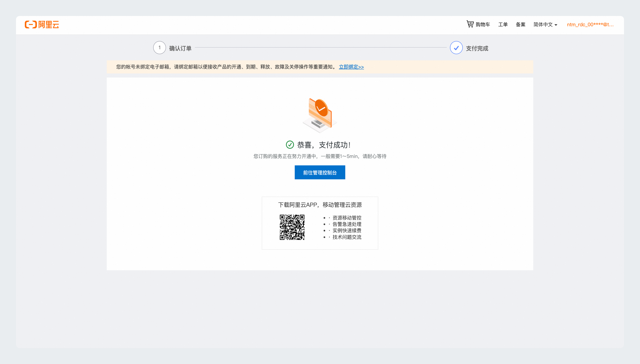Screen dimensions: 640x364
Task: Click the payment success illustration
Action: [x=320, y=115]
